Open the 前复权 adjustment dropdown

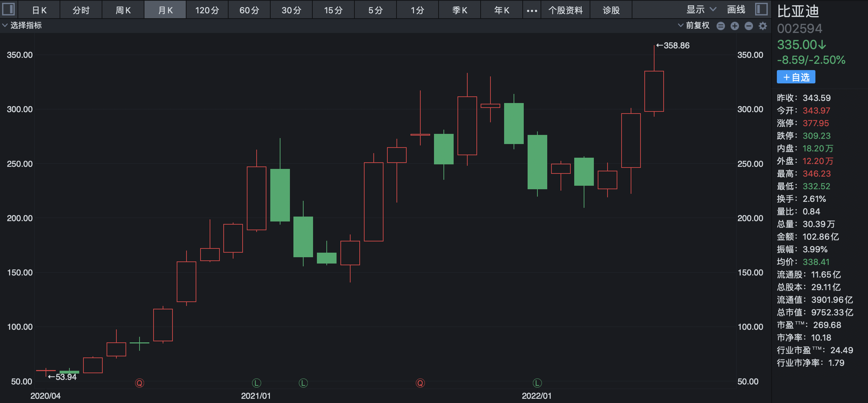[693, 25]
